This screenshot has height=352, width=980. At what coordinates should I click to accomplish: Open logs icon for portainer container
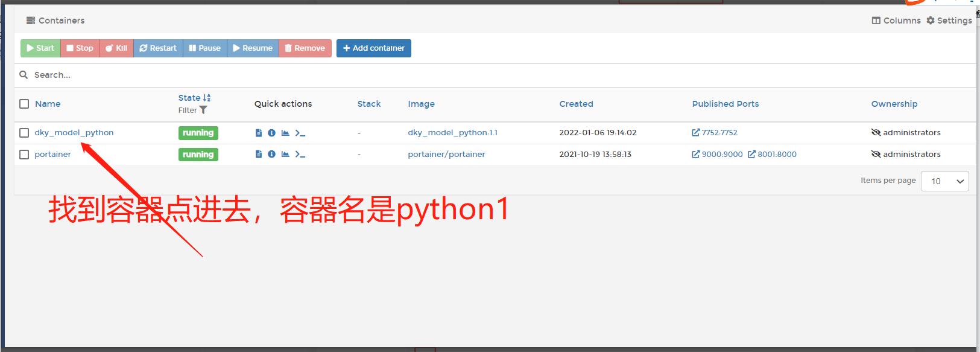point(259,155)
